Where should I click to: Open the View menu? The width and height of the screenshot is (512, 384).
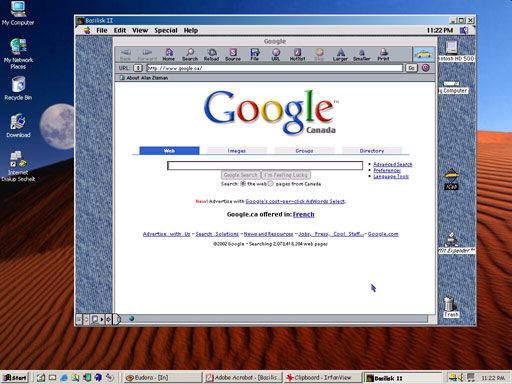pos(140,31)
